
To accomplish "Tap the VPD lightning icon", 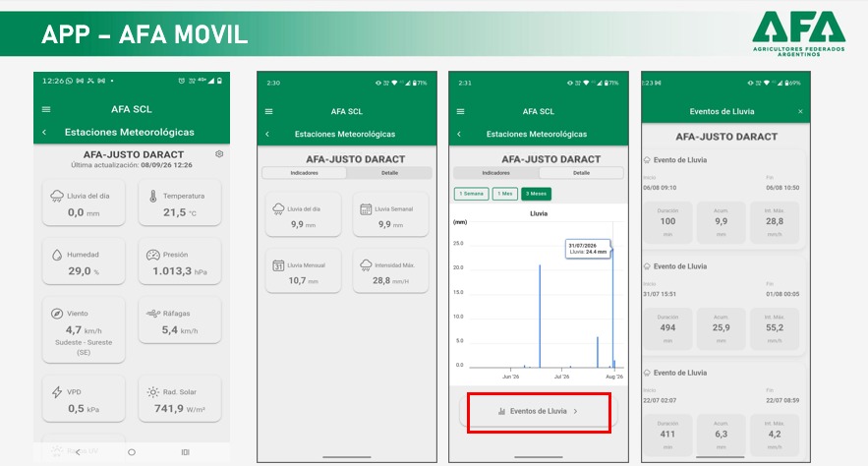I will [x=57, y=392].
